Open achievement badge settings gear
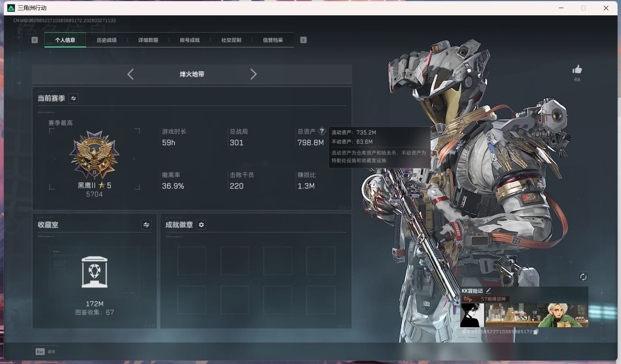The height and width of the screenshot is (364, 621). pyautogui.click(x=201, y=225)
